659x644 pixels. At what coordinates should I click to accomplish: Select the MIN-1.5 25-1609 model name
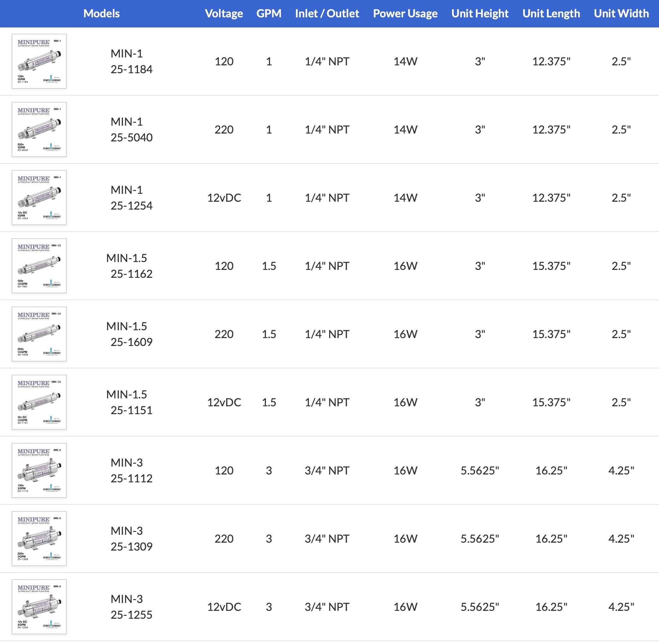(x=129, y=334)
